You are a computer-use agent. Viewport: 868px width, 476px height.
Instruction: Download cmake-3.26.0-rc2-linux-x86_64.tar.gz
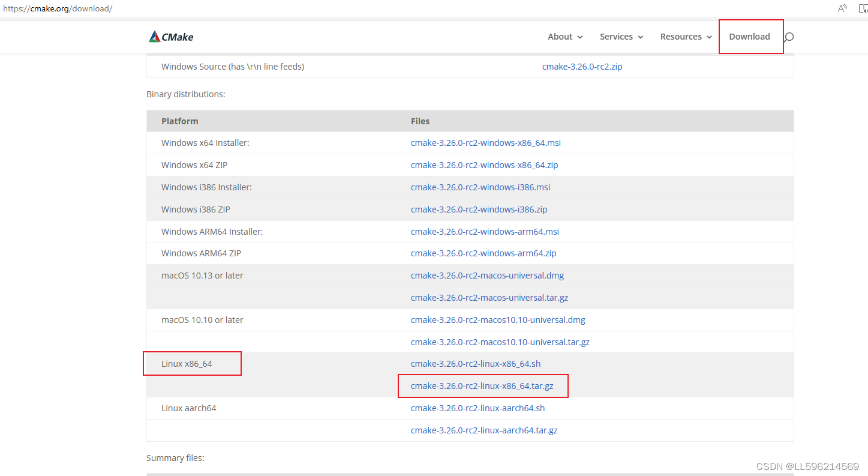pos(482,386)
